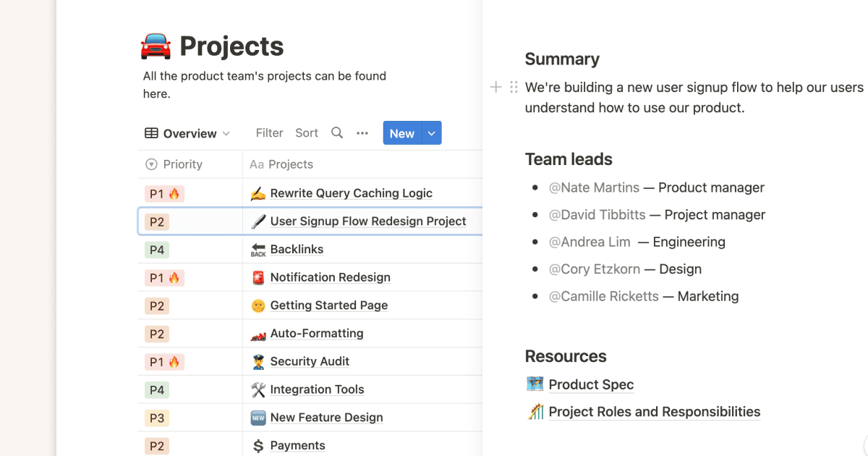Create a new entry with the New button
The width and height of the screenshot is (868, 456).
(401, 132)
